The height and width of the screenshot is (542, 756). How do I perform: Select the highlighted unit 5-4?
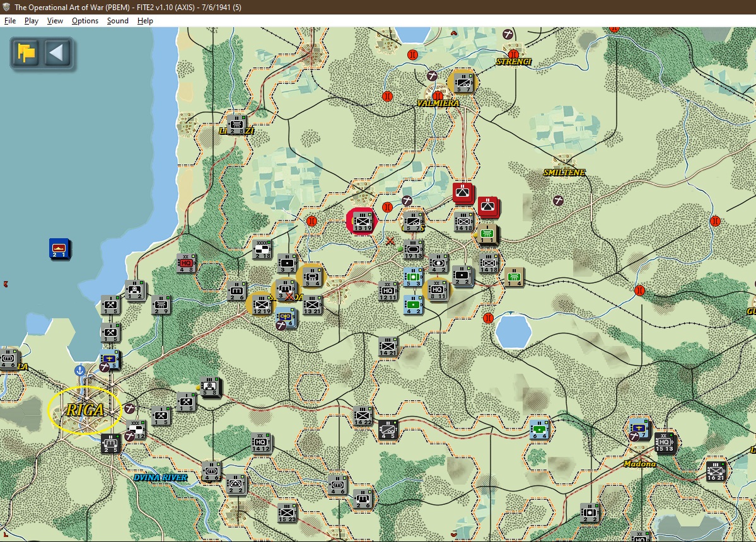point(312,277)
